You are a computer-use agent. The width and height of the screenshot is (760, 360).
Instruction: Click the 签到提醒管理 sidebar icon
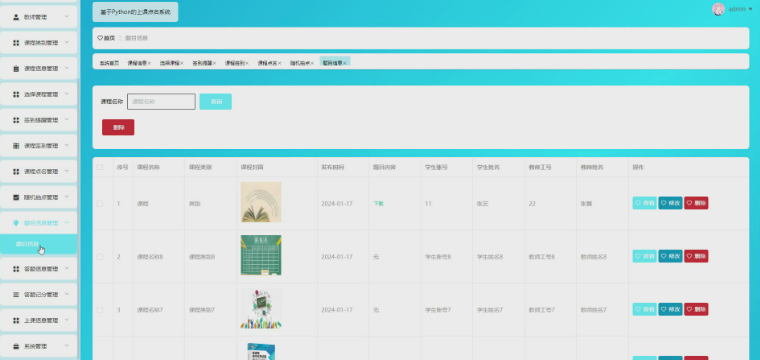pyautogui.click(x=16, y=120)
